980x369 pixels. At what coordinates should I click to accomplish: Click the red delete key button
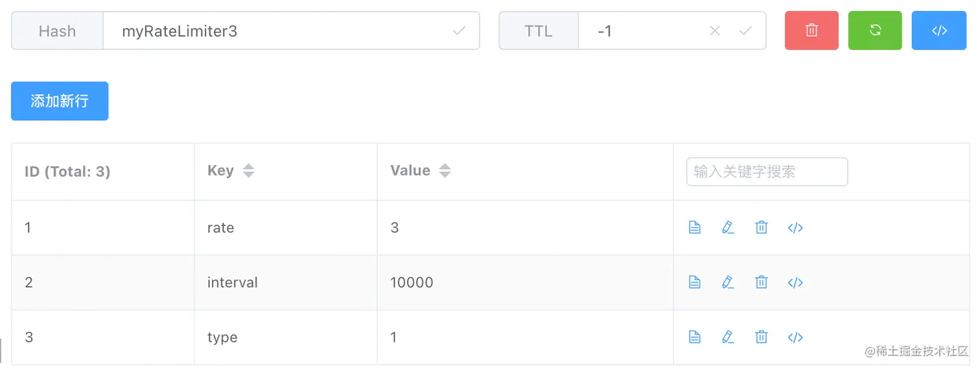click(811, 30)
